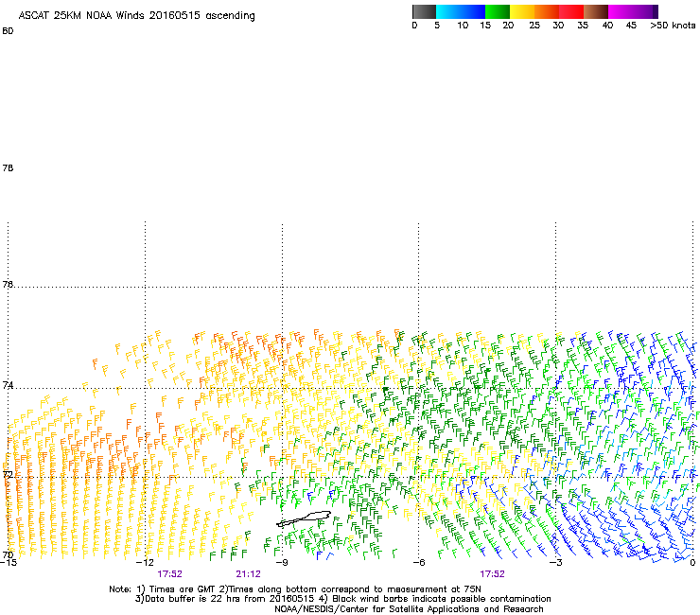Click the -6 longitude axis label
Viewport: 700px width, 615px height.
tap(418, 562)
